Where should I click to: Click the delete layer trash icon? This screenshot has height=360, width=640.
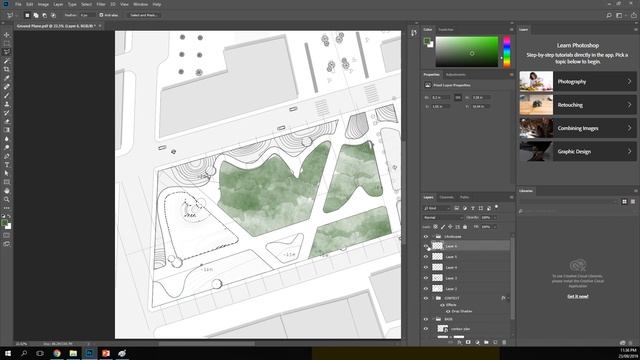pyautogui.click(x=504, y=342)
